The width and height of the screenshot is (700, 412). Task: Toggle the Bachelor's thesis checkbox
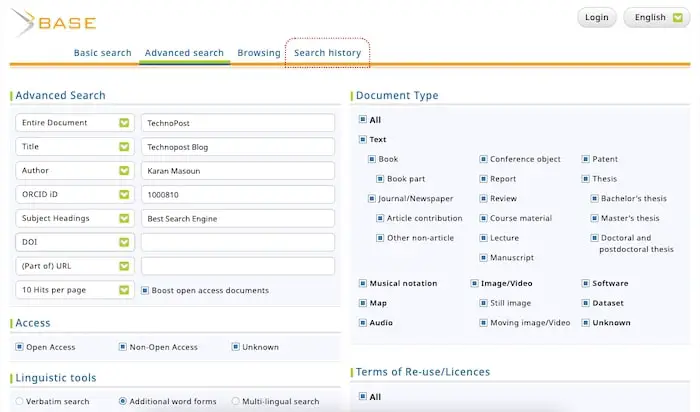pos(594,198)
